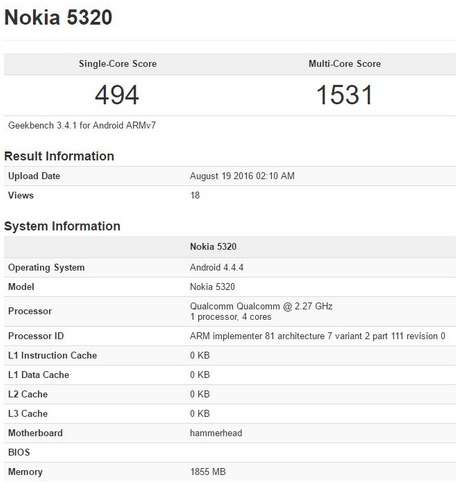Click the single-core score value 494
This screenshot has width=456, height=482.
(x=117, y=95)
